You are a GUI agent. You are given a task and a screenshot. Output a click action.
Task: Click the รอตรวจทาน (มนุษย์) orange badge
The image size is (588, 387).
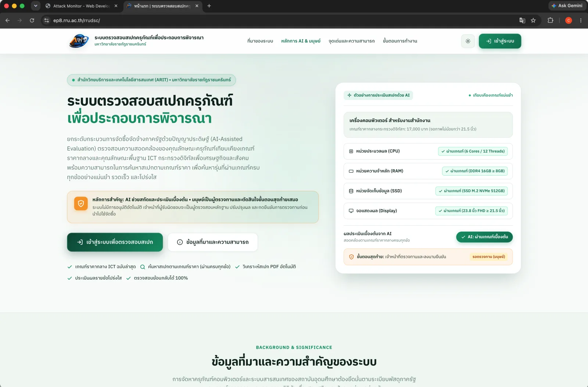[x=488, y=257]
